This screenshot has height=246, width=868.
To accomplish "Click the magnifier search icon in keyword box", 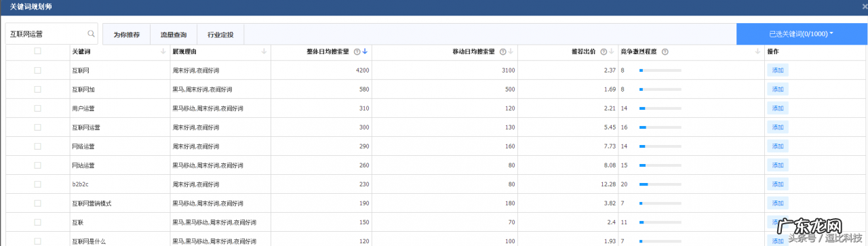I will pyautogui.click(x=91, y=33).
